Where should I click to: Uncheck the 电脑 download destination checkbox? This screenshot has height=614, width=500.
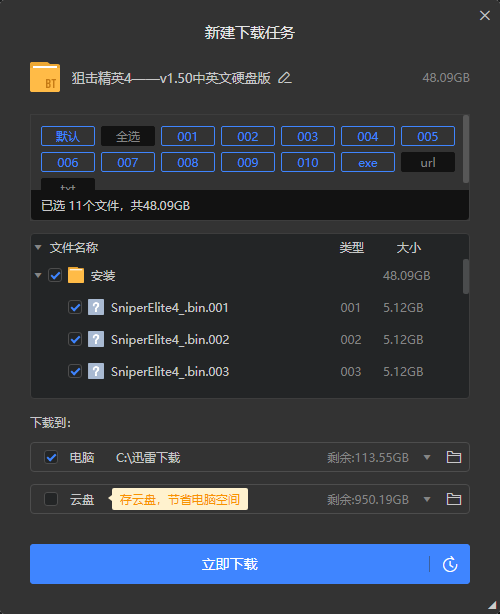pos(51,457)
